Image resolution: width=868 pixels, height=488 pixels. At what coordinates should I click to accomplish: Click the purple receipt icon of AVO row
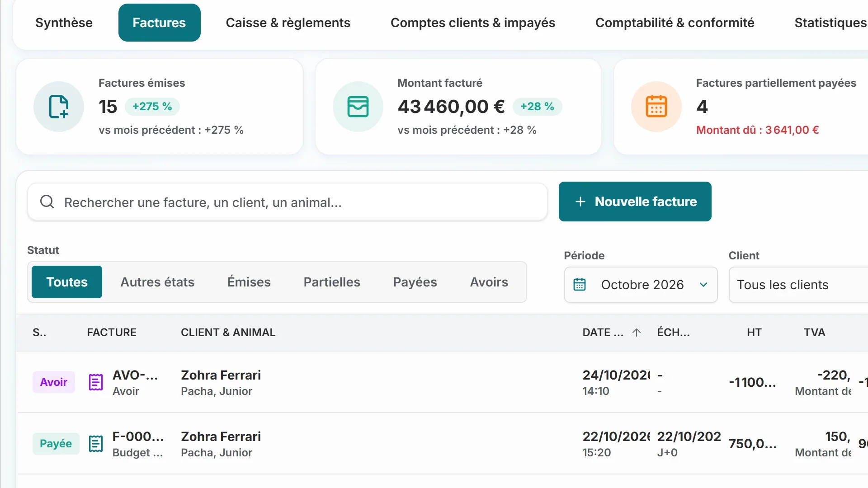click(x=95, y=382)
